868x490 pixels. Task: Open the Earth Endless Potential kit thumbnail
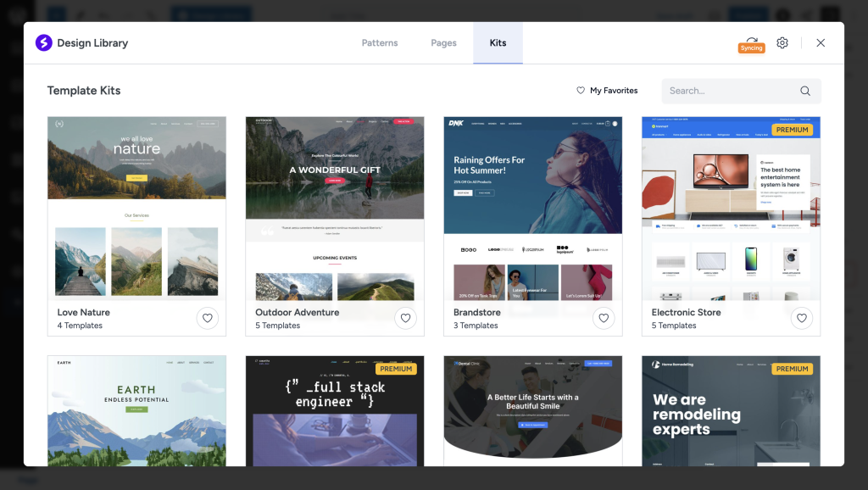136,411
